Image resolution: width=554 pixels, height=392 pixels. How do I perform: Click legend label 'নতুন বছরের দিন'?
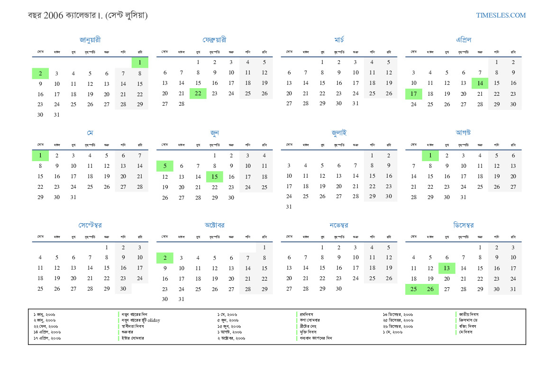click(134, 315)
